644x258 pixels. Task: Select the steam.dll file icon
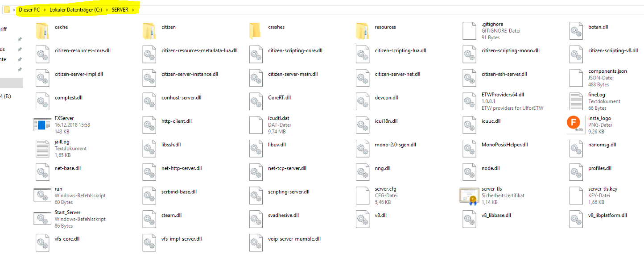coord(149,219)
